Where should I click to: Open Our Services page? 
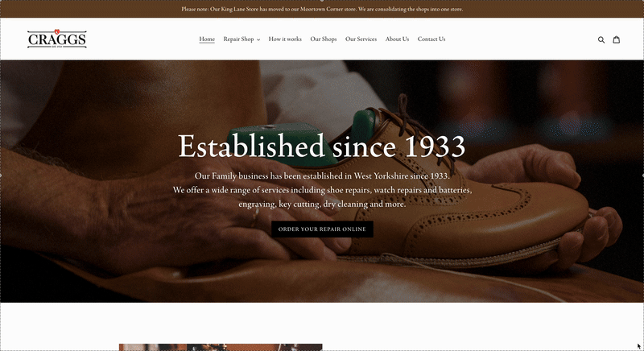click(361, 39)
